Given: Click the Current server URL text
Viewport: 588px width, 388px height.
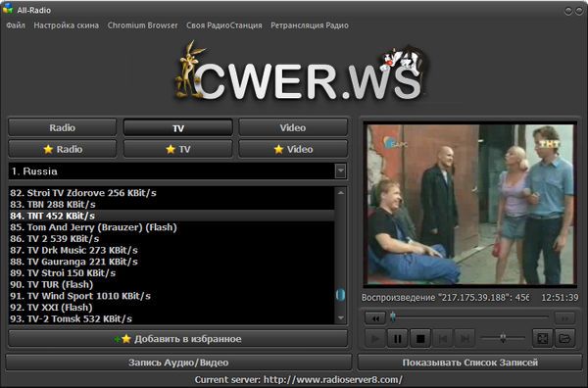Looking at the screenshot, I should click(x=299, y=380).
